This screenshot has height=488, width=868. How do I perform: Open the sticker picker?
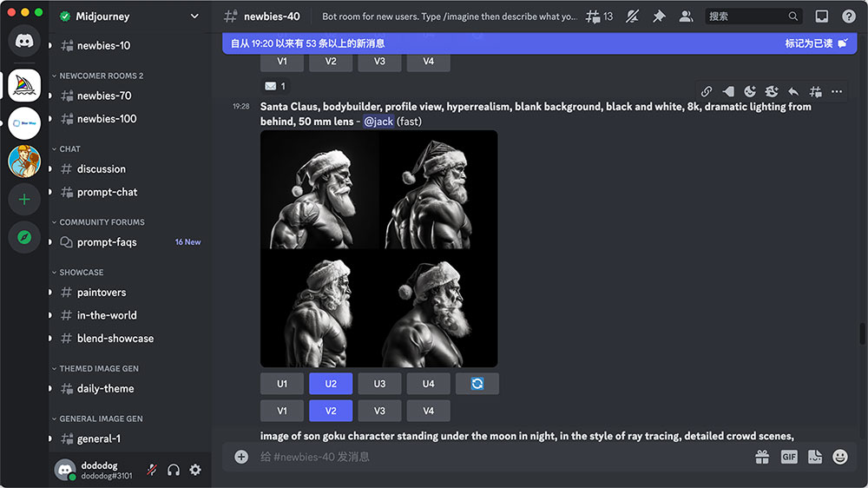(814, 457)
